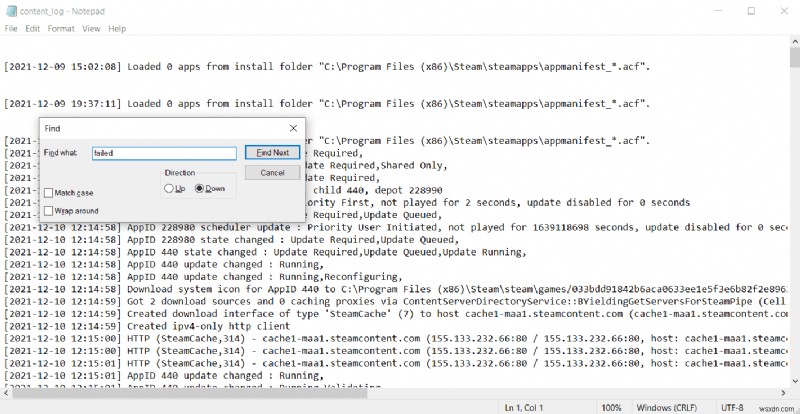Screen dimensions: 800x414
Task: Close the Notepad window
Action: (784, 11)
